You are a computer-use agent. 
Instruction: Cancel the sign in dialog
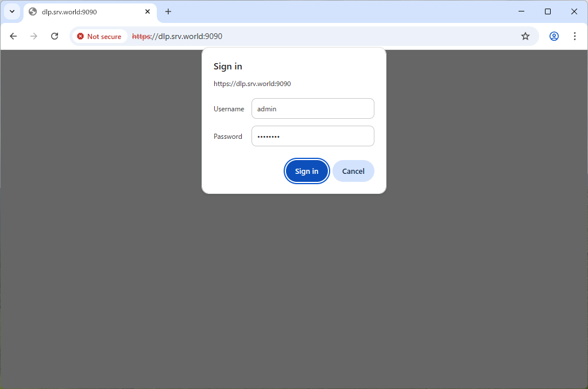point(353,172)
